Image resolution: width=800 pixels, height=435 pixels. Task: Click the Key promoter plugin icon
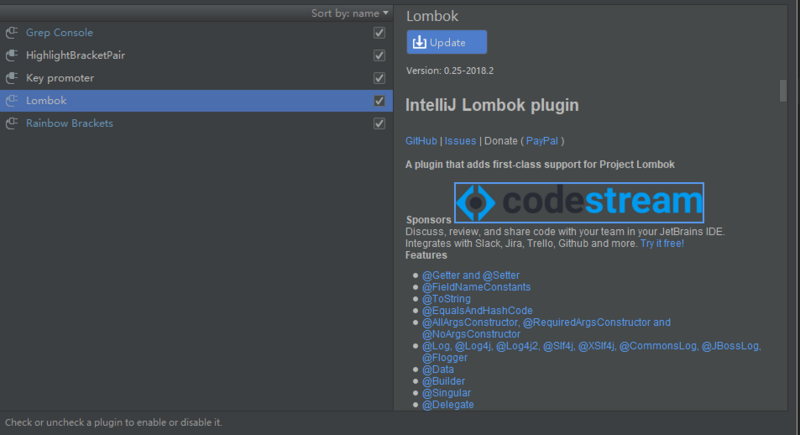click(x=12, y=78)
